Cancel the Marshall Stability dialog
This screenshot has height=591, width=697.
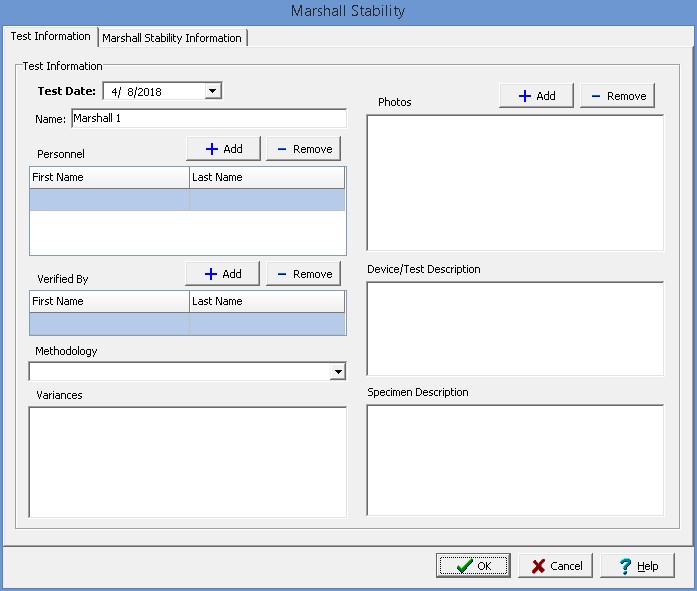click(556, 566)
